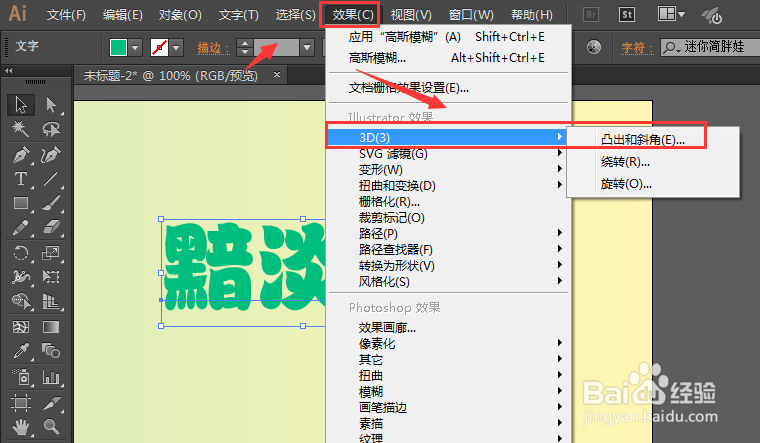Select the Rotate tool
Viewport: 760px width, 443px height.
click(21, 253)
